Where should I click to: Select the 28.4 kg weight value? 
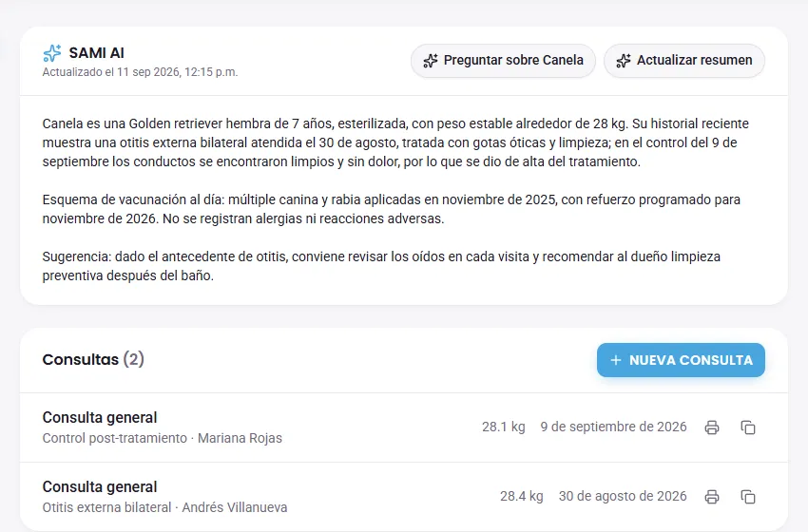point(522,497)
